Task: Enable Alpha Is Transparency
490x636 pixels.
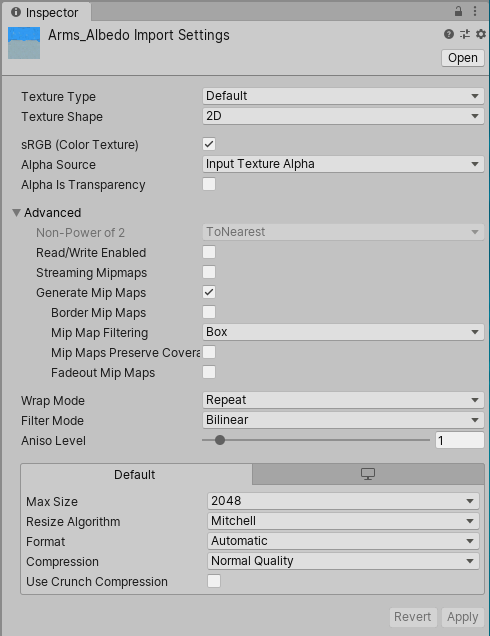Action: click(x=209, y=184)
